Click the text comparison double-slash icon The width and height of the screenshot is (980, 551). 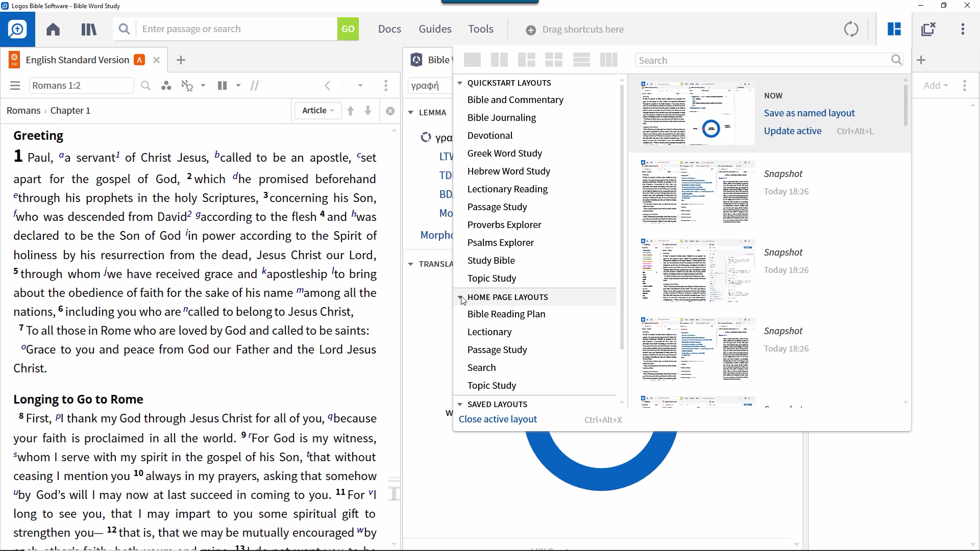(254, 86)
